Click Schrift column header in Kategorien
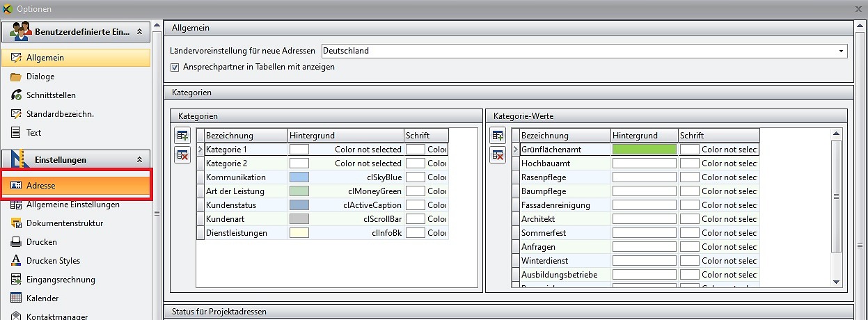 [426, 136]
